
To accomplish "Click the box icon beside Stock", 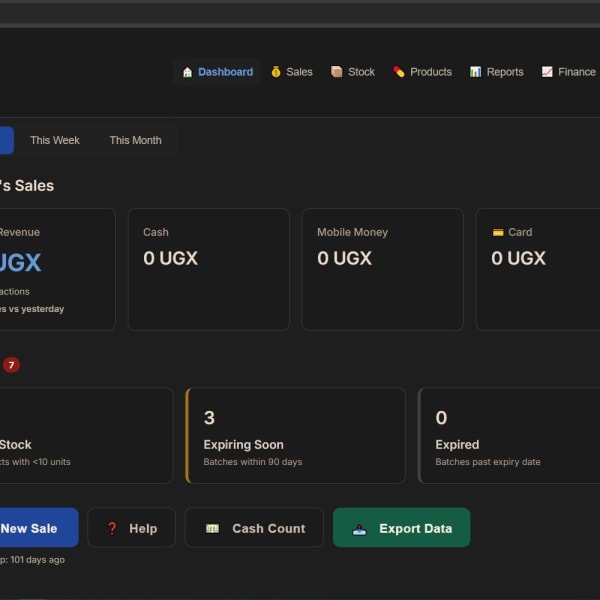I will (336, 72).
